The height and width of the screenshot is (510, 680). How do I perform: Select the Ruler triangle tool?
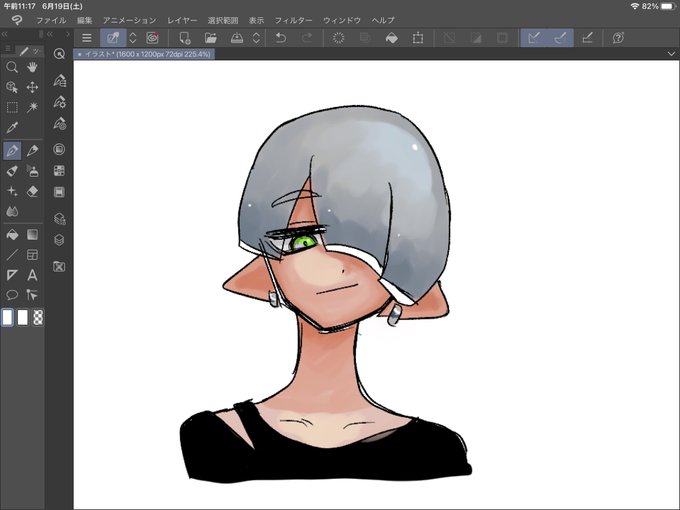pos(12,275)
